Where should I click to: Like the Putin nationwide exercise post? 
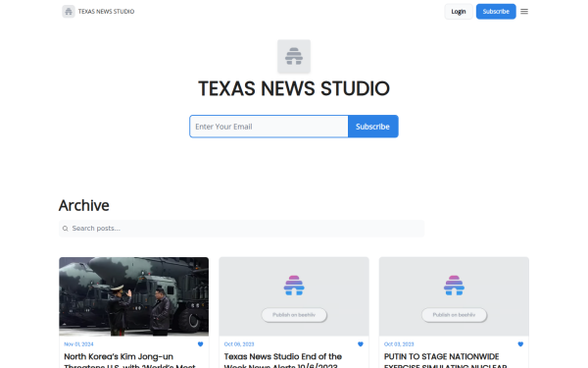click(x=520, y=344)
